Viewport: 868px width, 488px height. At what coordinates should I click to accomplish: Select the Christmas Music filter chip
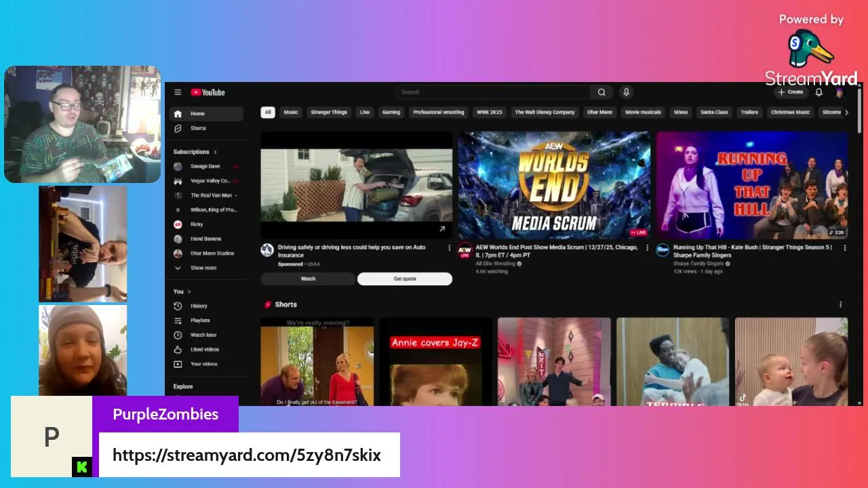[x=790, y=113]
